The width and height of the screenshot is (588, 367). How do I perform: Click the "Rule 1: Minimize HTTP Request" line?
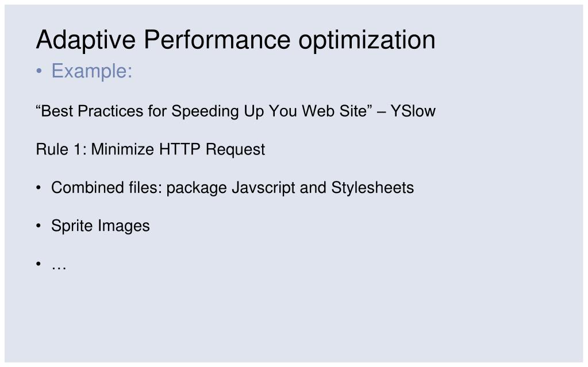[151, 149]
